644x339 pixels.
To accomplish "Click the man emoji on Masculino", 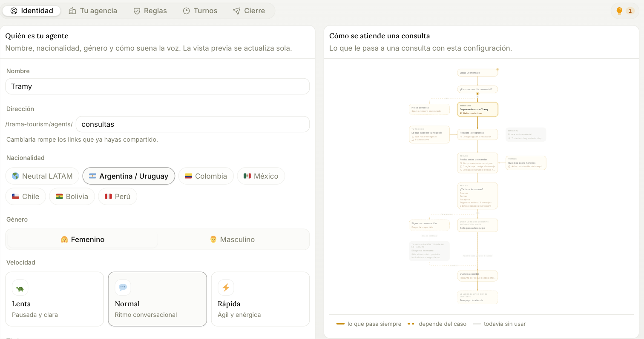I will coord(213,239).
